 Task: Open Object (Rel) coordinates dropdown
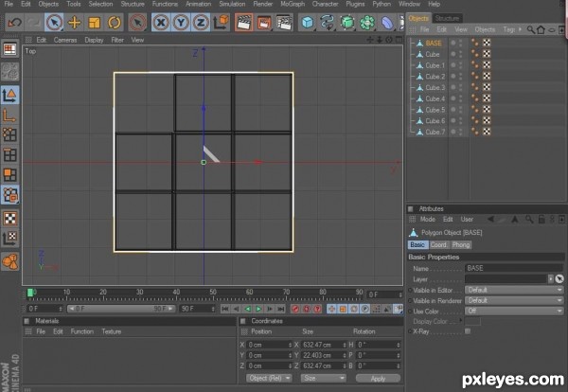(x=269, y=378)
